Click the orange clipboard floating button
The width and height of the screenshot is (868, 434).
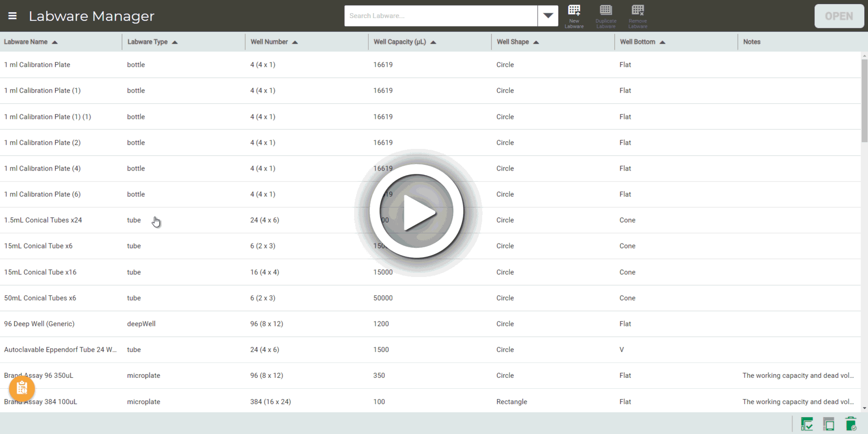(22, 388)
